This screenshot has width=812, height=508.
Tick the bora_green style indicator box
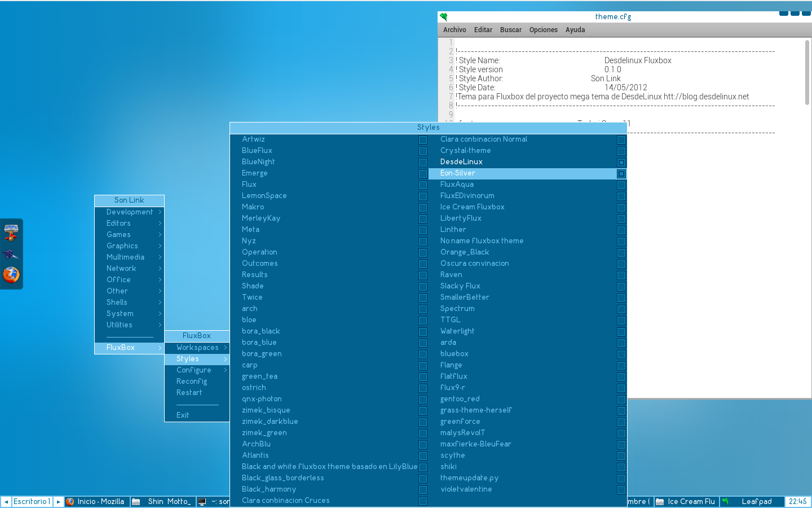point(423,354)
